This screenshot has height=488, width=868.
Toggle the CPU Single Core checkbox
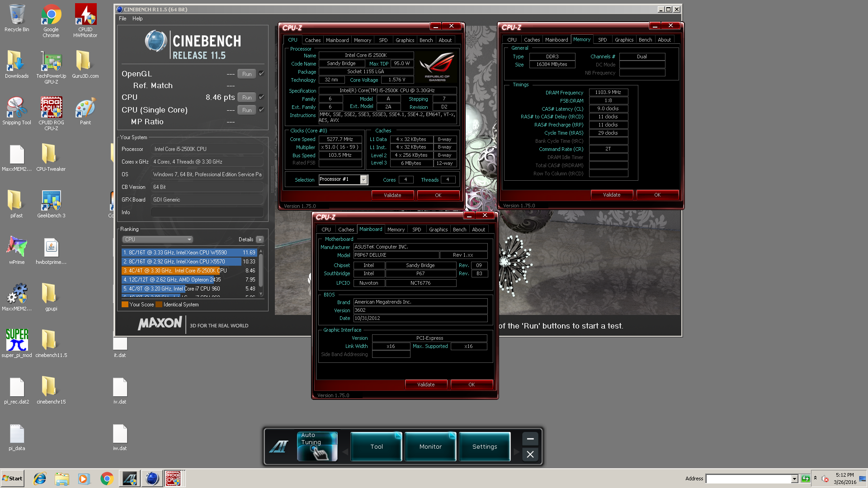[x=261, y=110]
